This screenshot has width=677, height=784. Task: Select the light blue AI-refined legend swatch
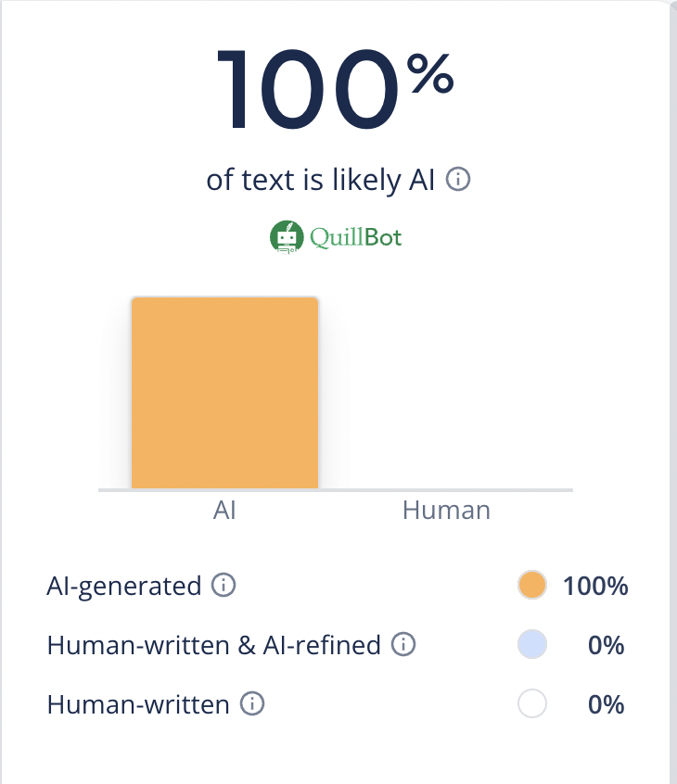point(532,645)
